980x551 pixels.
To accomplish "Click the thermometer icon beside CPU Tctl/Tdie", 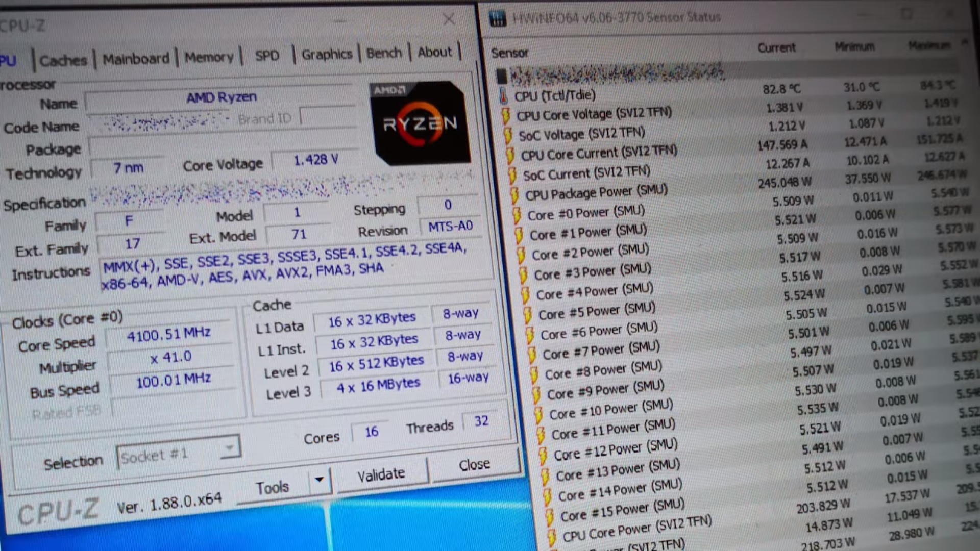I will point(503,96).
